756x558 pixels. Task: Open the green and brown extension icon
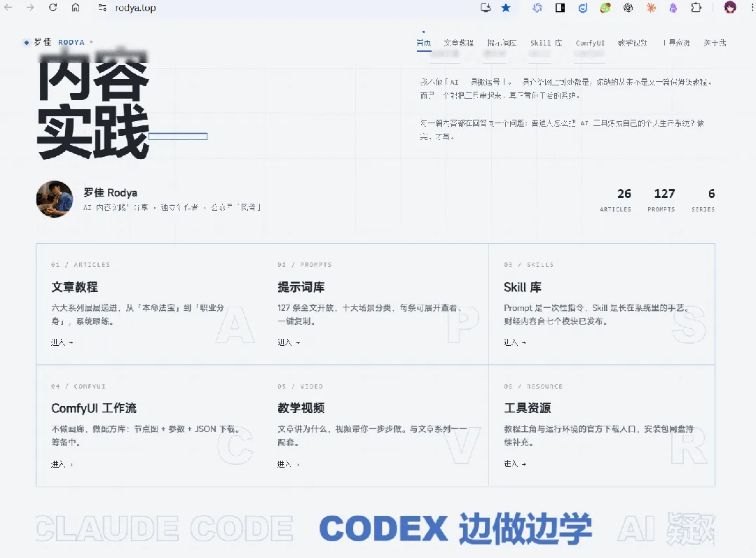[x=605, y=8]
